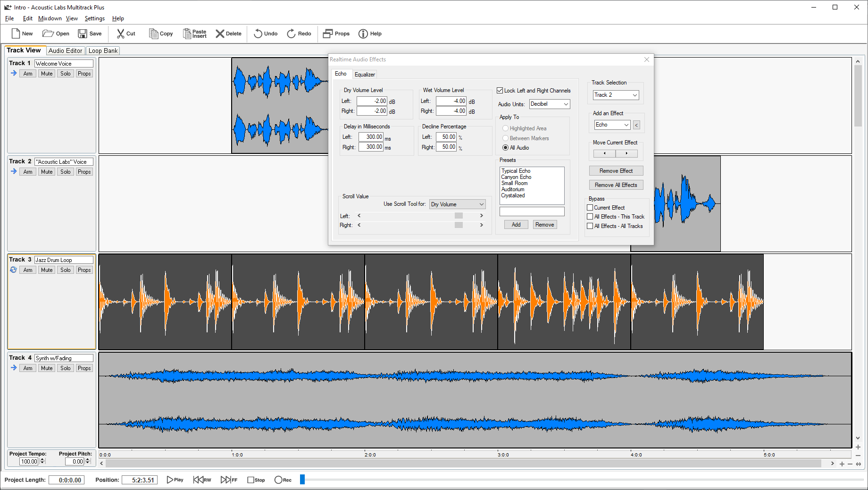Select the All Audio radio option
Screen dimensions: 868x490
coord(506,148)
